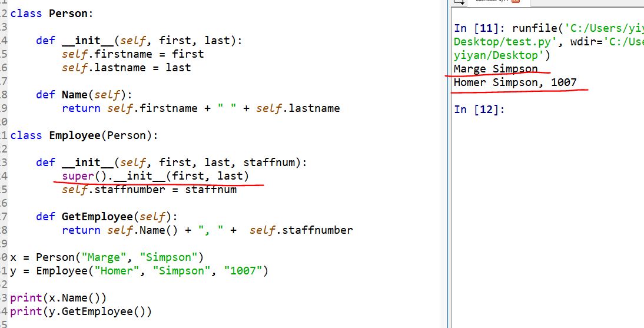The width and height of the screenshot is (644, 328).
Task: Click the self.lastname = last line
Action: (126, 68)
